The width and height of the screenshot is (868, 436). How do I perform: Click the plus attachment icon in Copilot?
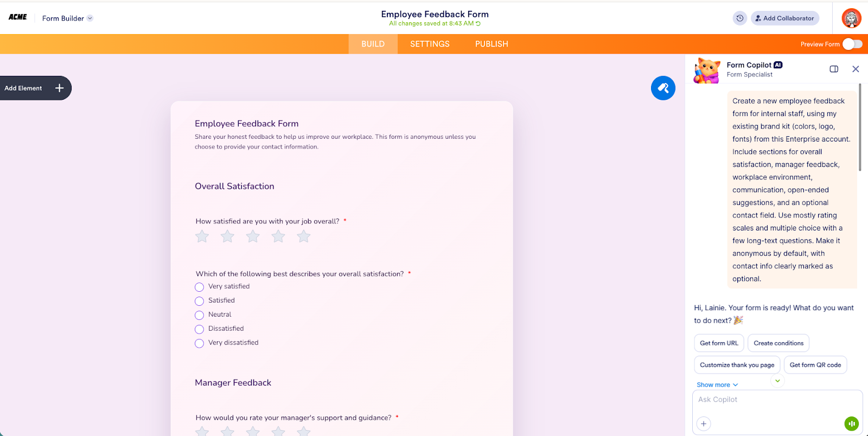click(x=704, y=424)
